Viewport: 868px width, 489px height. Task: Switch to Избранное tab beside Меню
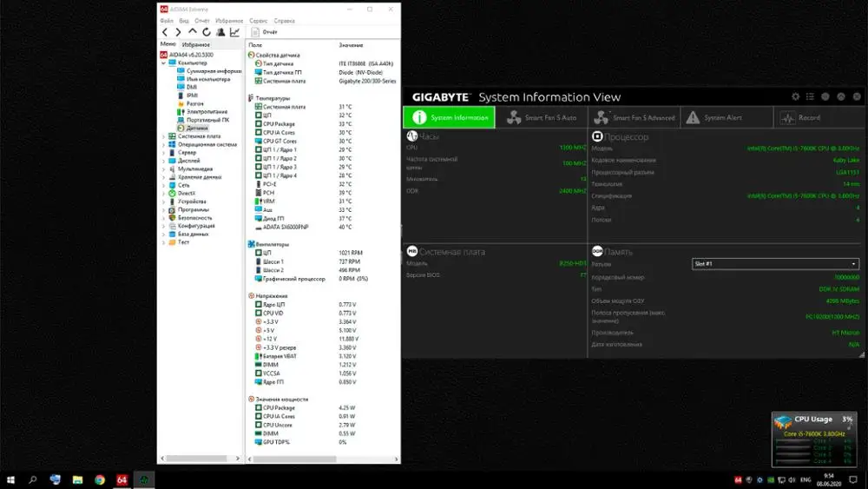(x=196, y=44)
